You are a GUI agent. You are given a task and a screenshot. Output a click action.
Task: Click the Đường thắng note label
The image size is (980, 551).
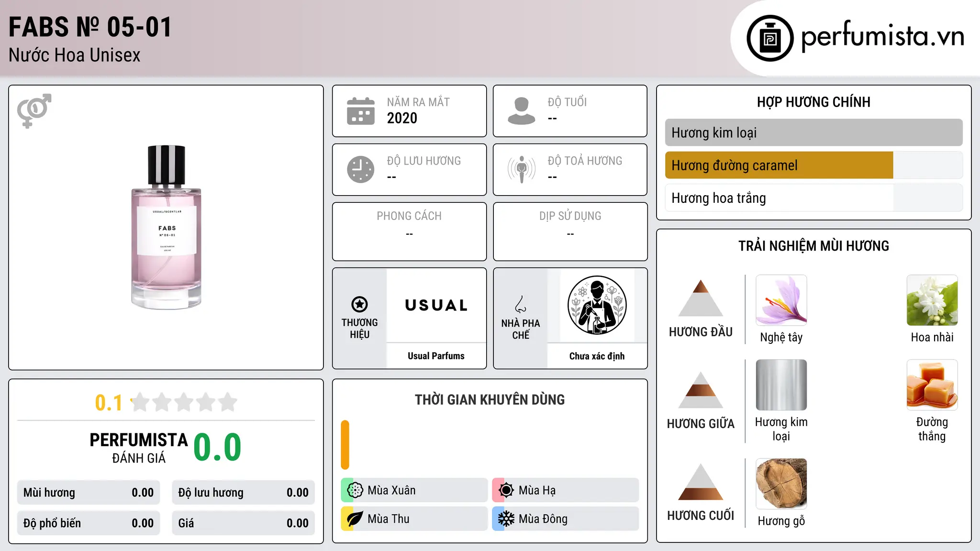(932, 429)
